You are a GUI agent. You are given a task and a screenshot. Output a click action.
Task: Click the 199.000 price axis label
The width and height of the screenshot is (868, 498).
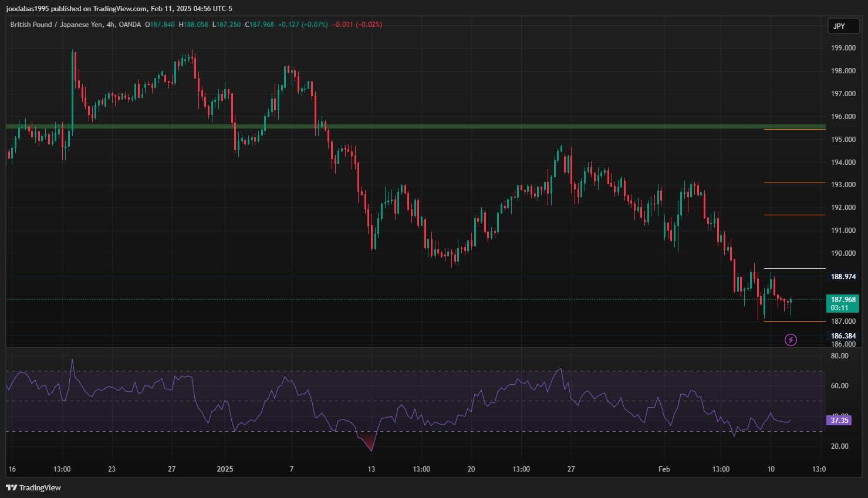coord(843,48)
